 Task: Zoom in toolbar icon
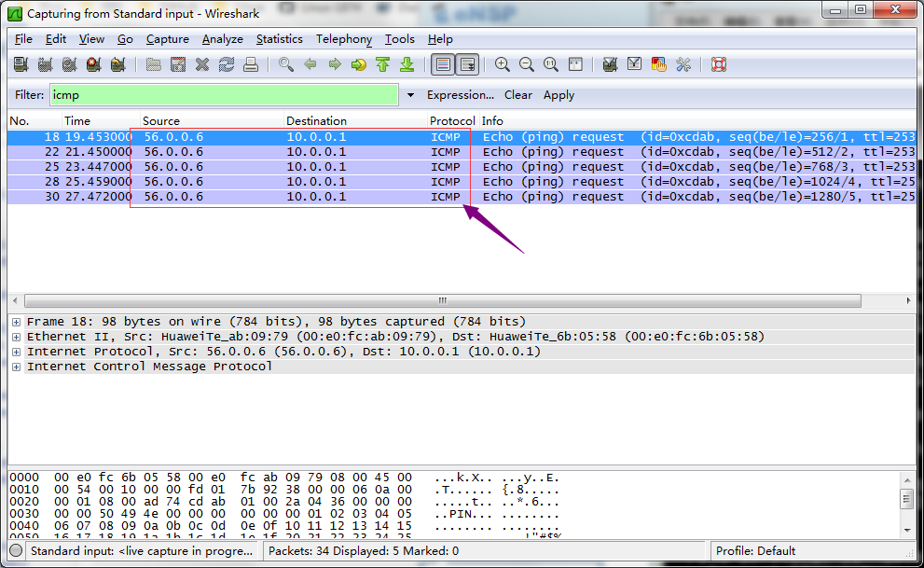click(502, 64)
